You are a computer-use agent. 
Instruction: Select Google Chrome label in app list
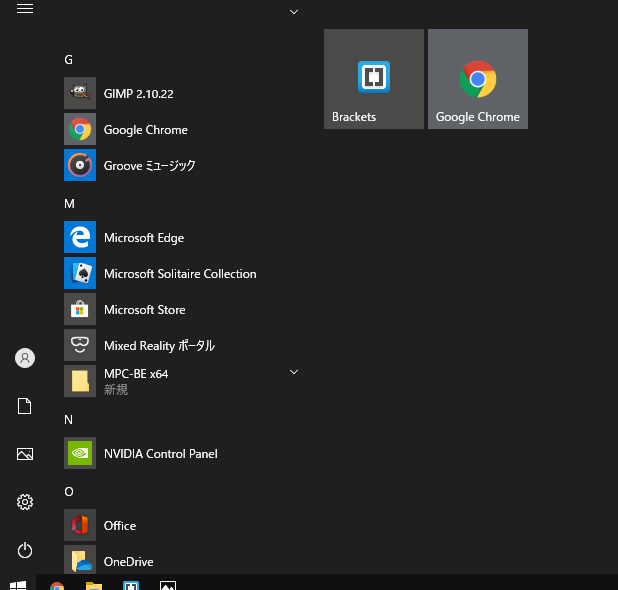(x=146, y=130)
